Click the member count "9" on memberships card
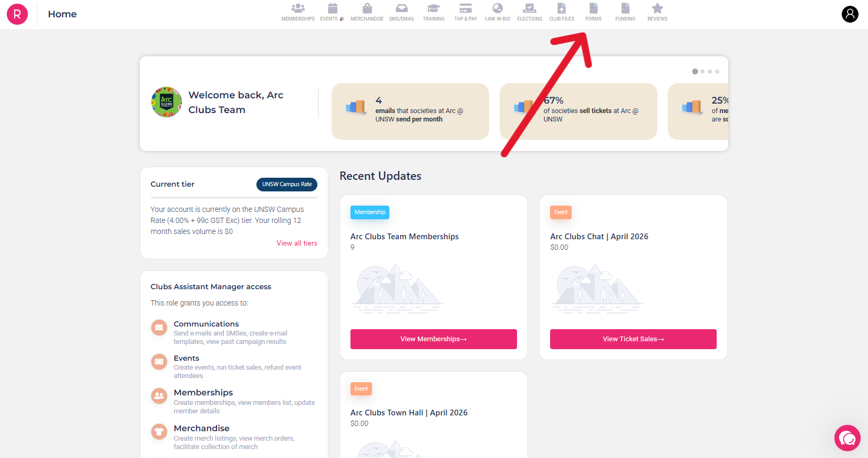The image size is (868, 458). (353, 247)
